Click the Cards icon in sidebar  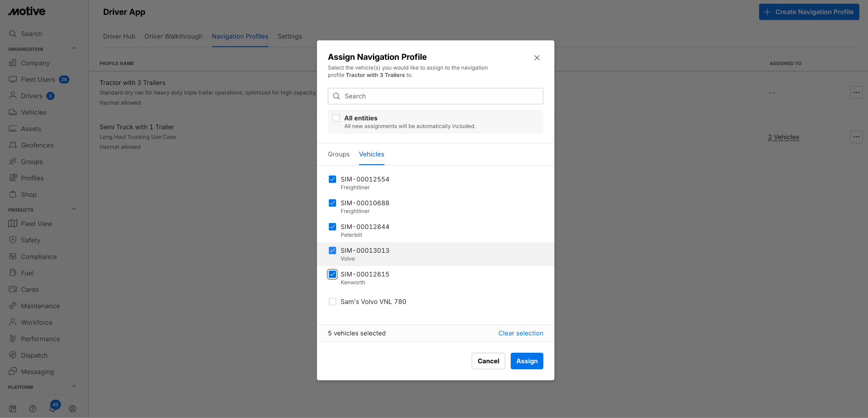pos(13,290)
